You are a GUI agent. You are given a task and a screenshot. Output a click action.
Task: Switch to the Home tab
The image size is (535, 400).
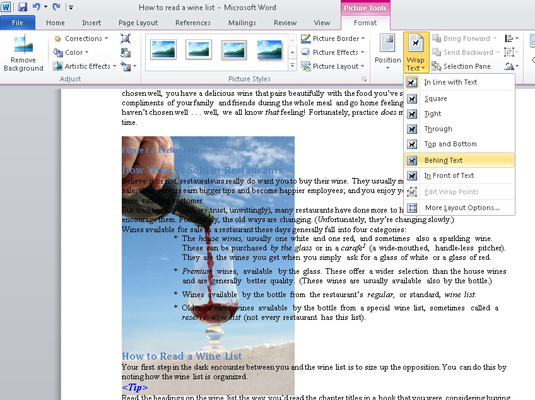click(55, 23)
